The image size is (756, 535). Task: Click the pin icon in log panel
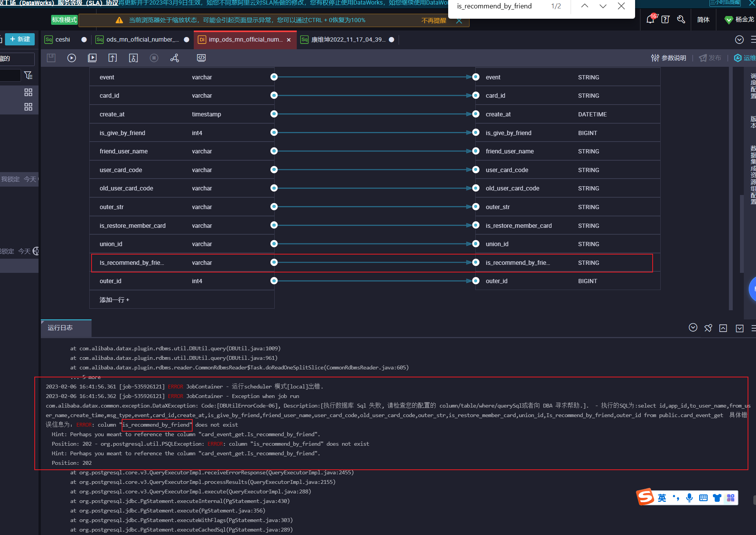(708, 328)
